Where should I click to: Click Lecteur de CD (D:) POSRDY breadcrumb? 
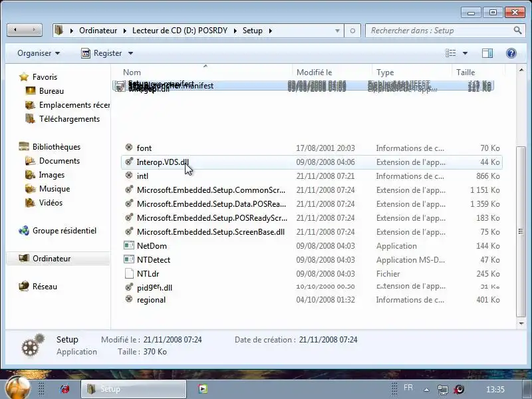(x=180, y=31)
